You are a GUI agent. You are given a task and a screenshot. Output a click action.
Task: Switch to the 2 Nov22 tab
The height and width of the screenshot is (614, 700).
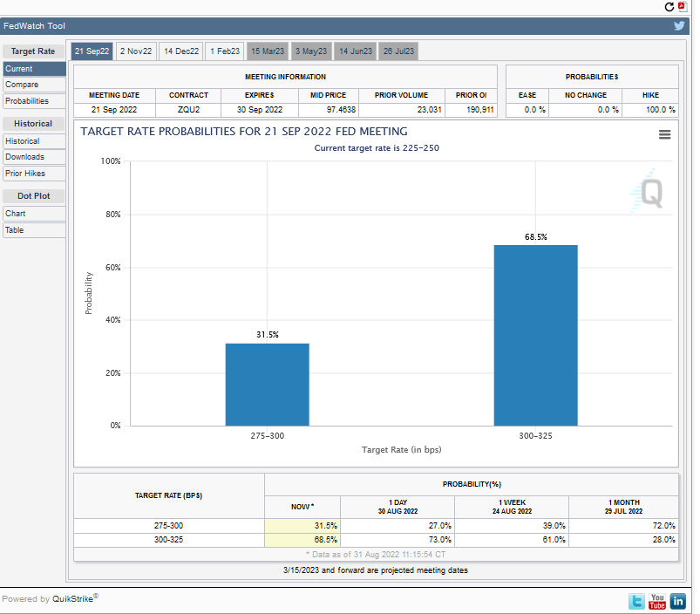(x=136, y=51)
